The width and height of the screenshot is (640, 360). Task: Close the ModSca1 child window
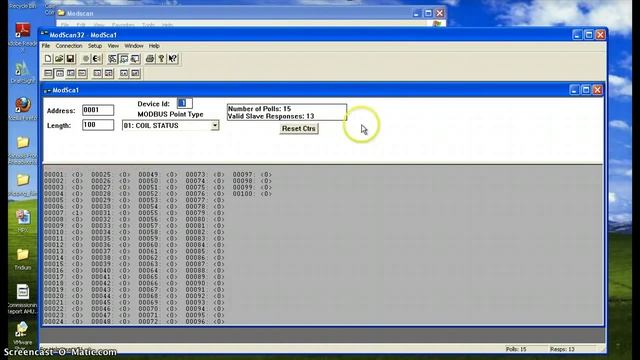tap(598, 90)
